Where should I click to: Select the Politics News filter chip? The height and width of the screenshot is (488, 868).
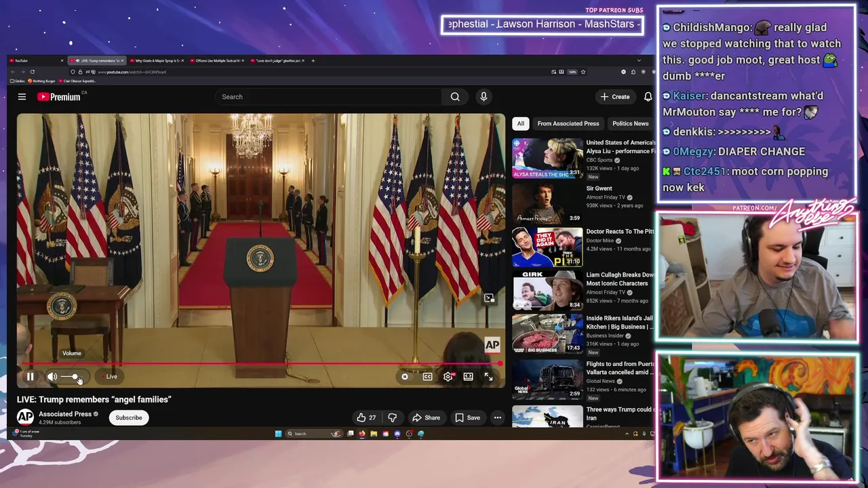pos(631,123)
